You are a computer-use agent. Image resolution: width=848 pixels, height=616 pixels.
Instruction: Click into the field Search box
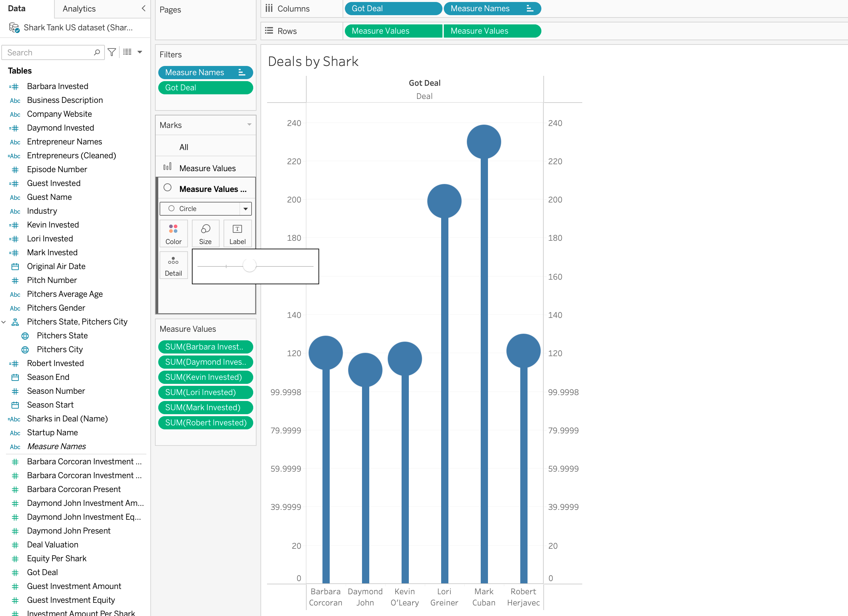tap(48, 52)
